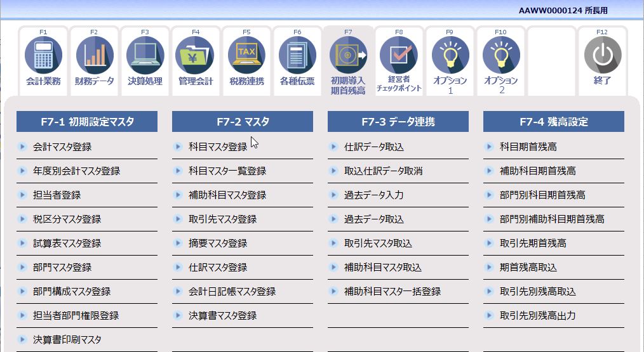Click arrow bullet beside 過去データ入力
Viewport: 644px width, 352px height.
click(333, 195)
